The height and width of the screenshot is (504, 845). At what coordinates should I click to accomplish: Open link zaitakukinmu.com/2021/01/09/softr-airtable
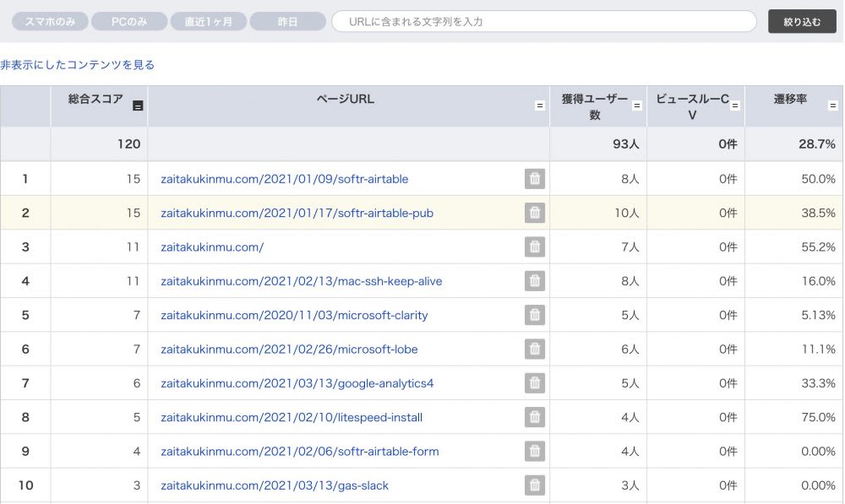point(285,179)
